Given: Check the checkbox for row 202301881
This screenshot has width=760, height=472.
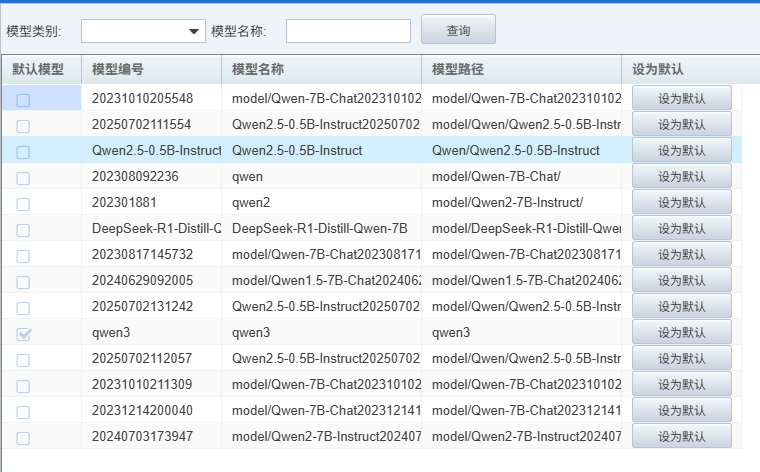Looking at the screenshot, I should click(23, 205).
